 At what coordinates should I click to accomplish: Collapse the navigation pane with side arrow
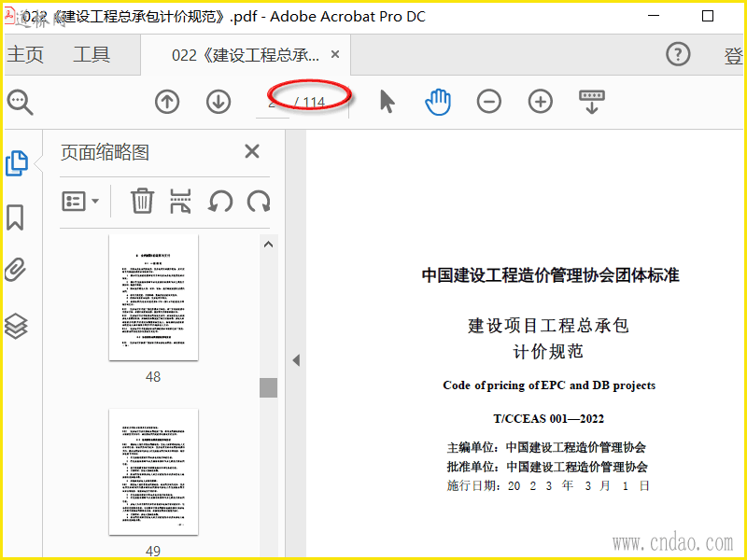296,360
